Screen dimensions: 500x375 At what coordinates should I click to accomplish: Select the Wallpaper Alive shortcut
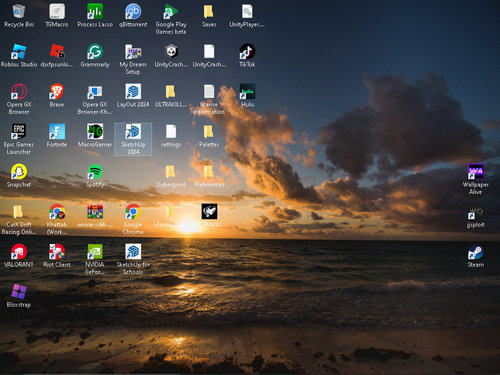click(476, 172)
